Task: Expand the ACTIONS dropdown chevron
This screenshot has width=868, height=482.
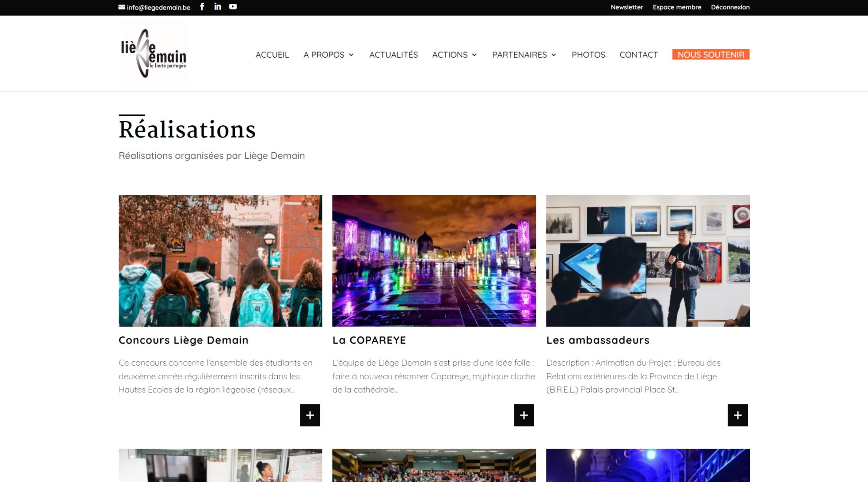Action: click(x=474, y=55)
